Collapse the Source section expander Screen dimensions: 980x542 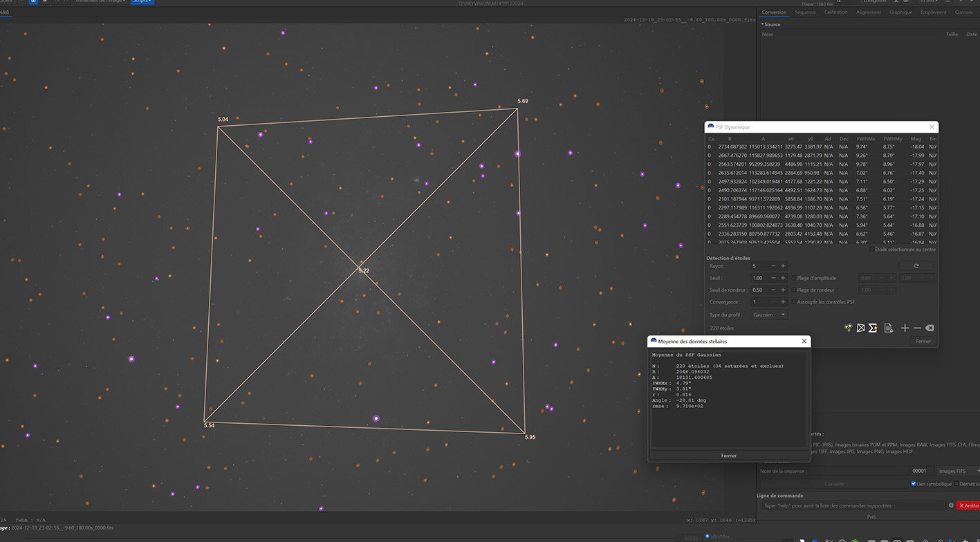point(763,24)
